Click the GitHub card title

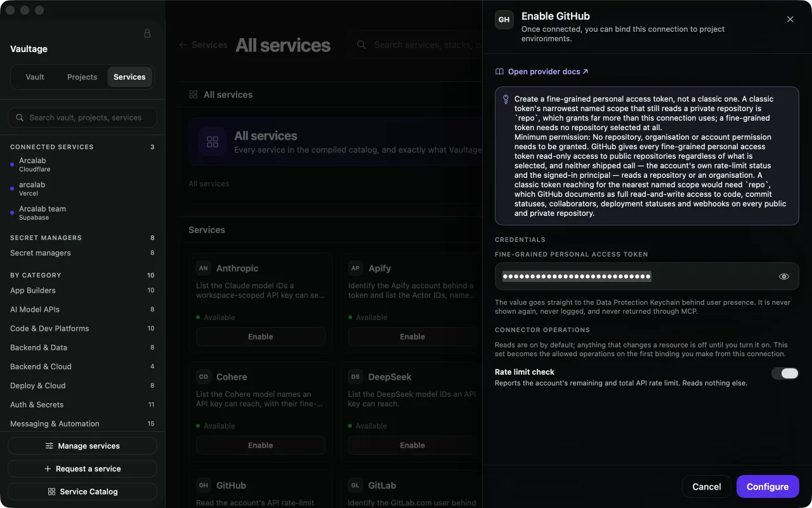231,485
